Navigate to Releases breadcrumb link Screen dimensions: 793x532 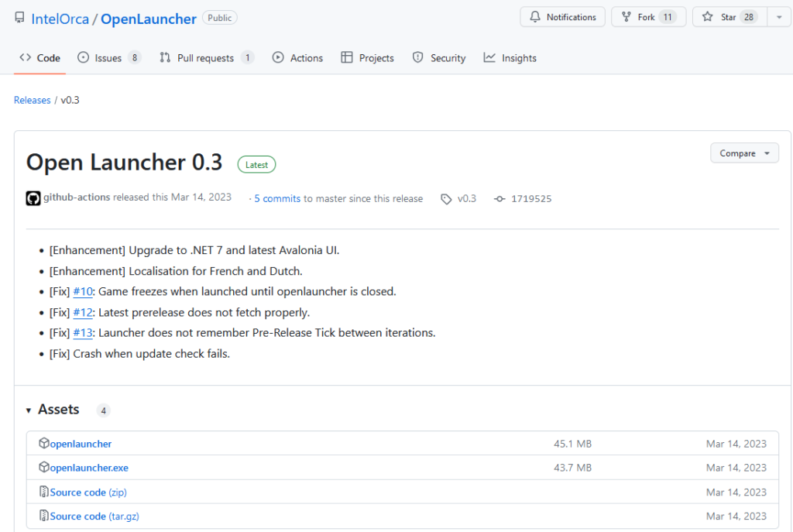pyautogui.click(x=32, y=101)
